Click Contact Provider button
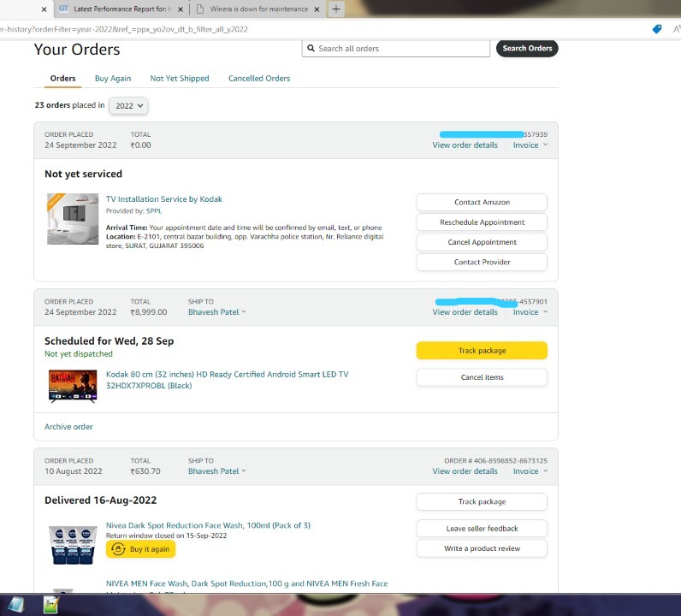This screenshot has height=616, width=681. (482, 263)
